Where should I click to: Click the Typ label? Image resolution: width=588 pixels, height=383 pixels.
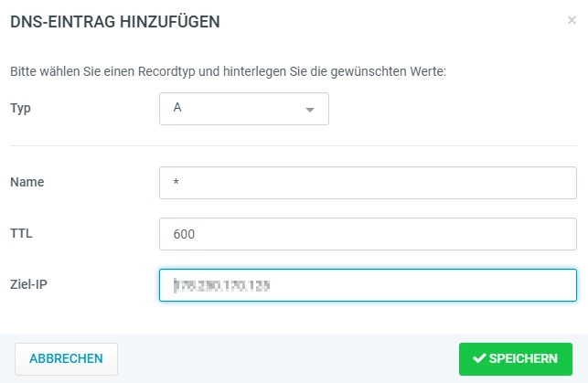click(20, 108)
